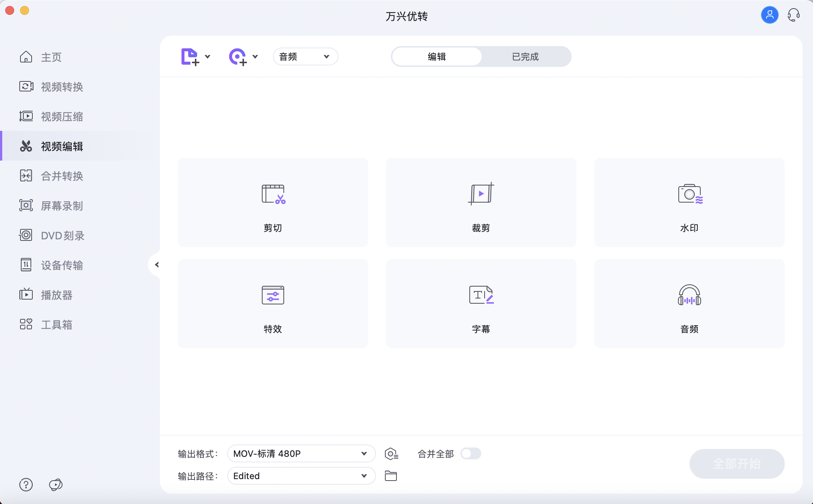Click the add file icon button
Screen dimensions: 813x504
coord(189,56)
